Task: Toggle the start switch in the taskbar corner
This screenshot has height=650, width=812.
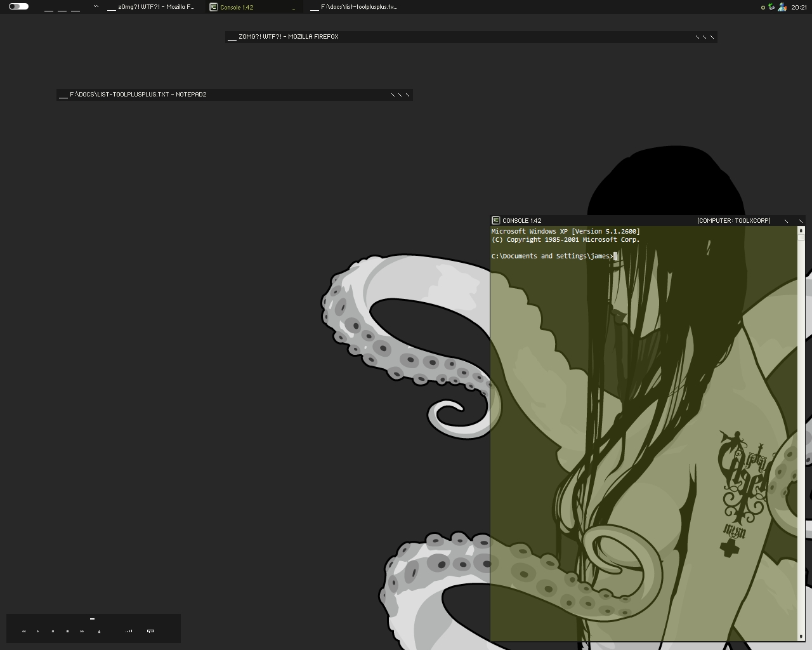Action: (18, 6)
